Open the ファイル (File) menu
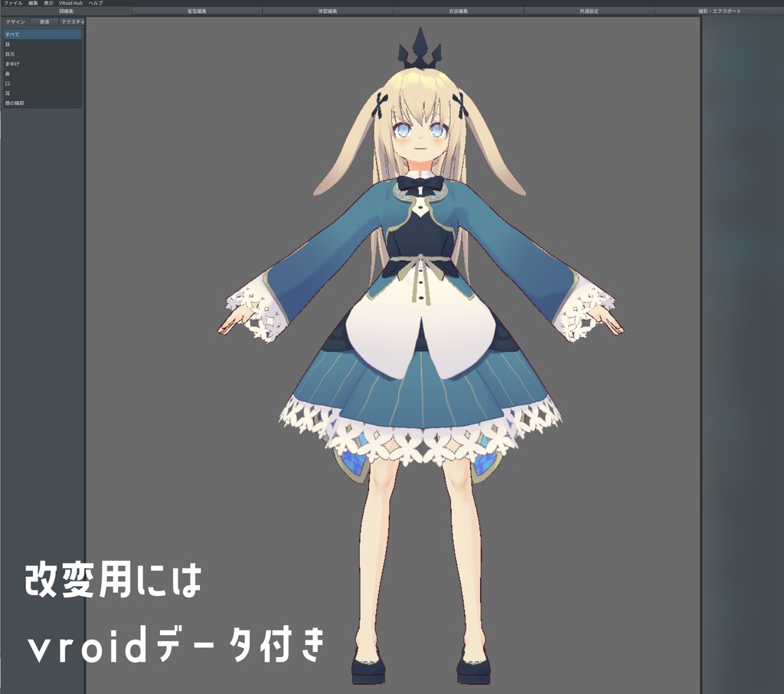 [x=13, y=3]
